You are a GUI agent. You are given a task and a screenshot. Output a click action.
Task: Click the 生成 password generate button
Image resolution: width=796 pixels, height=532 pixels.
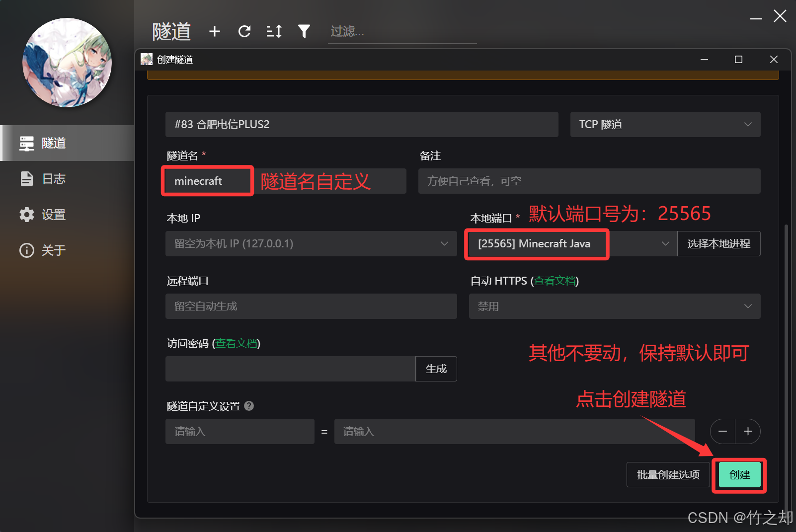coord(436,369)
